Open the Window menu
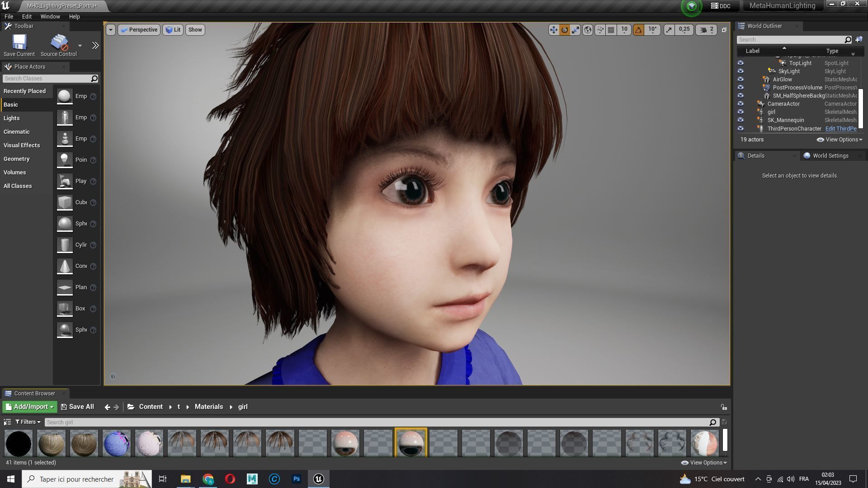Image resolution: width=868 pixels, height=488 pixels. point(50,16)
